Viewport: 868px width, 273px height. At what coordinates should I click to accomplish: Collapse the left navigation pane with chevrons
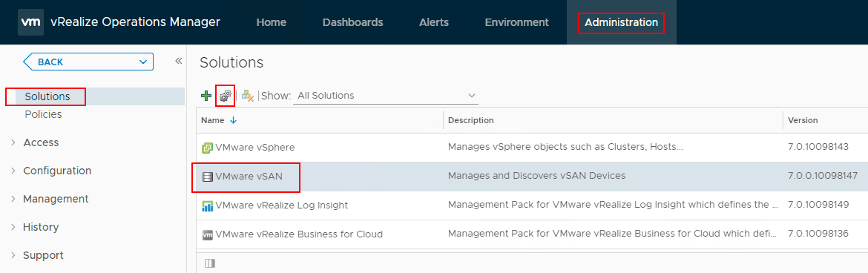click(178, 61)
